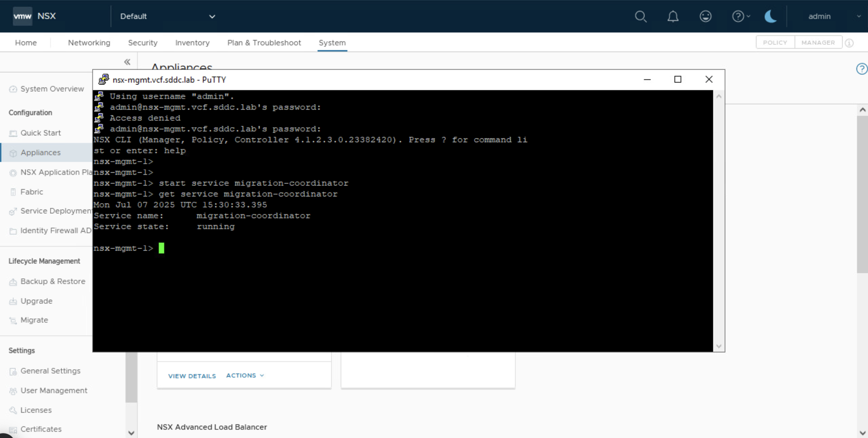
Task: Click the feedback smiley icon
Action: 705,16
